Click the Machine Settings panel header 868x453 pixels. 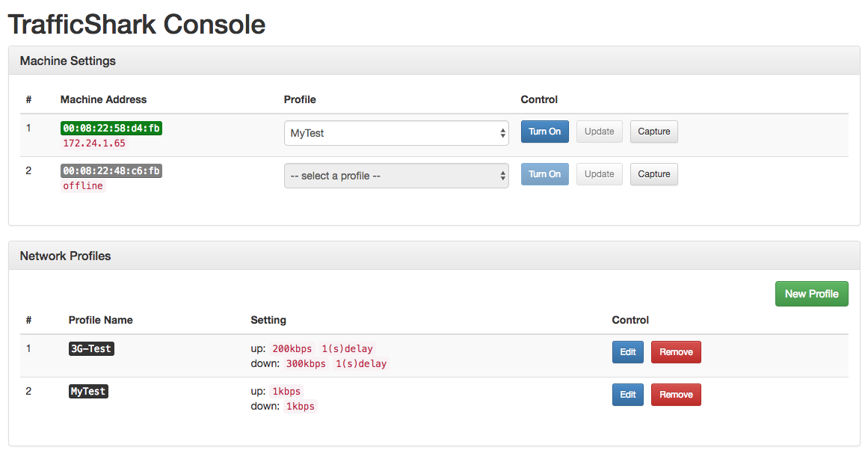click(68, 61)
